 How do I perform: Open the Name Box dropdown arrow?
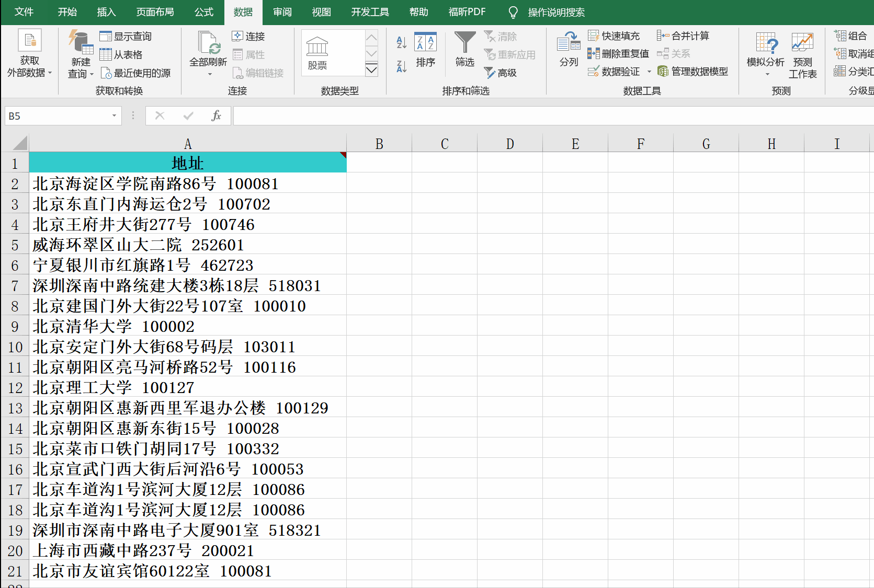[114, 116]
